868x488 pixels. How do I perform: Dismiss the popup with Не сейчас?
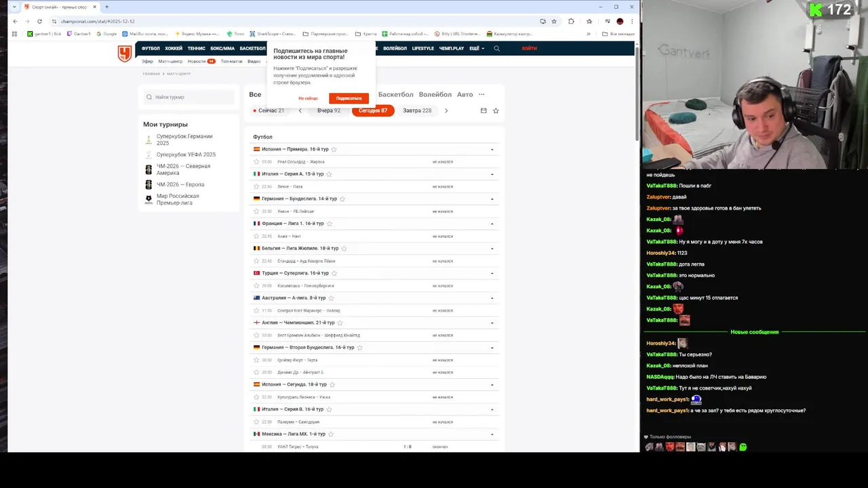point(308,98)
